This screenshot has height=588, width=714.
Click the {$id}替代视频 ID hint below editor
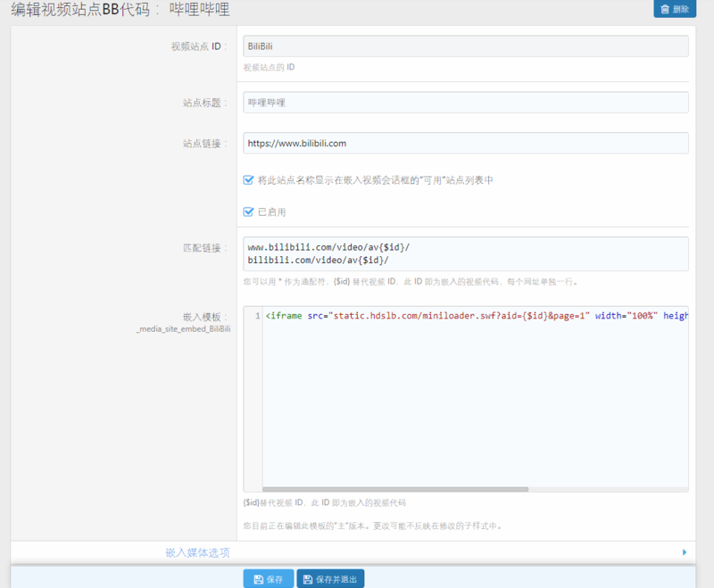324,503
